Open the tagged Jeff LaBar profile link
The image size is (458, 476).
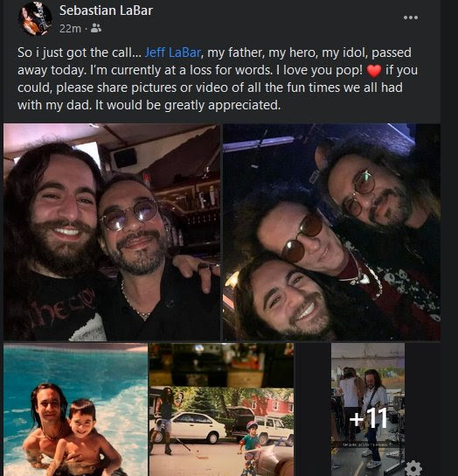pyautogui.click(x=173, y=52)
